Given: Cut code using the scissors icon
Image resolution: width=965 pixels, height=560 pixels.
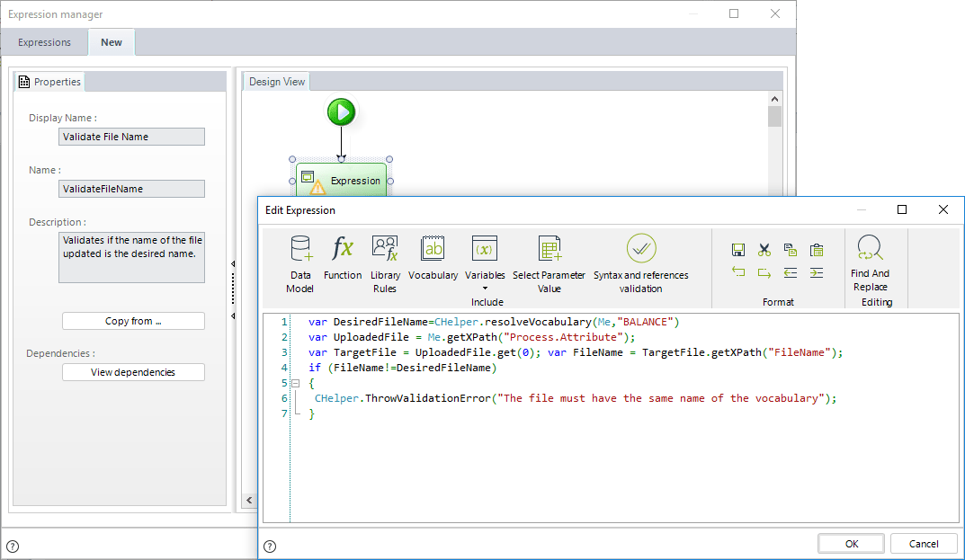Looking at the screenshot, I should point(764,250).
